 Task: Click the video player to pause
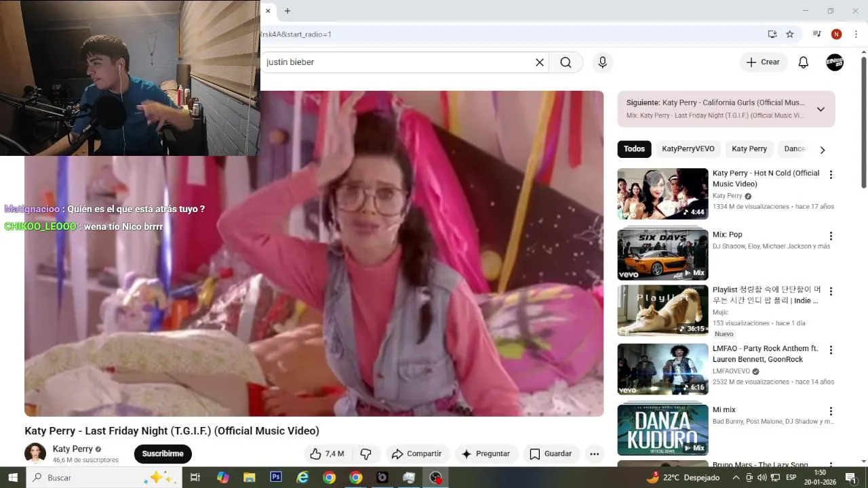coord(314,253)
